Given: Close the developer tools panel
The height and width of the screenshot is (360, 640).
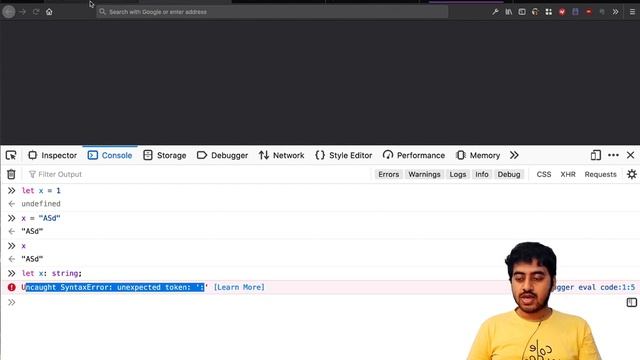Looking at the screenshot, I should tap(631, 156).
